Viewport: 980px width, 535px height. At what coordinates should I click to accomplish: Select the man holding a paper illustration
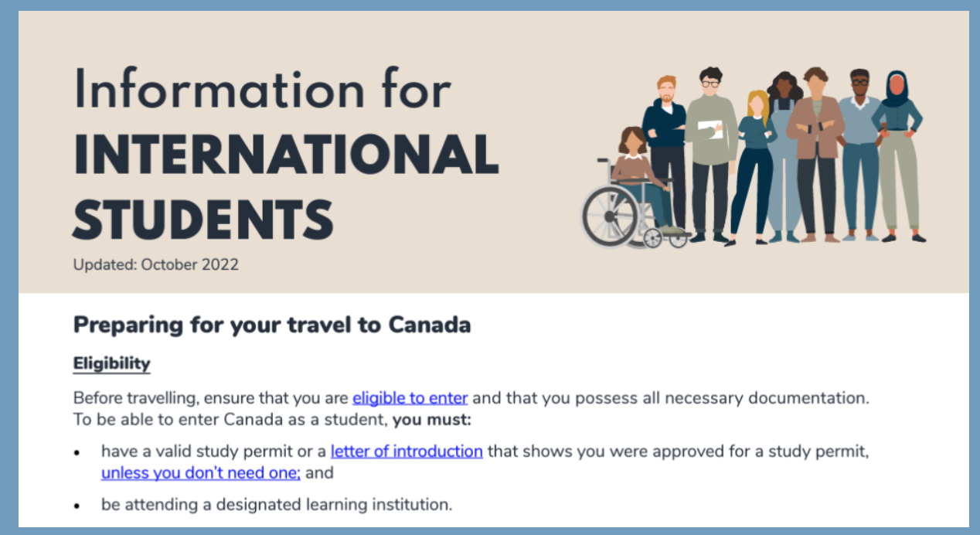coord(710,155)
